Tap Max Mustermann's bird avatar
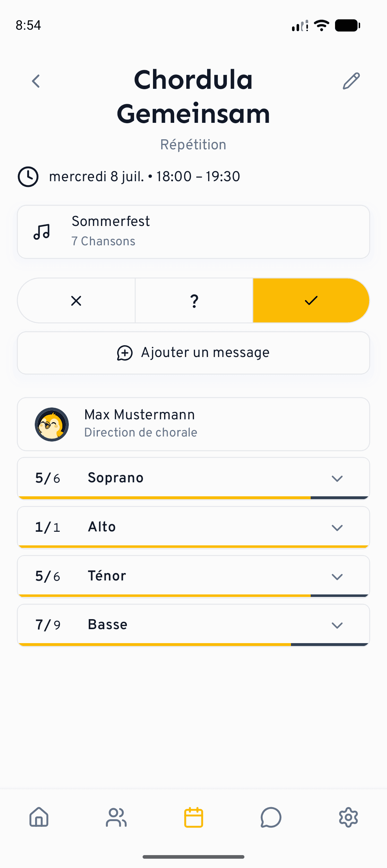Image resolution: width=387 pixels, height=868 pixels. tap(52, 424)
